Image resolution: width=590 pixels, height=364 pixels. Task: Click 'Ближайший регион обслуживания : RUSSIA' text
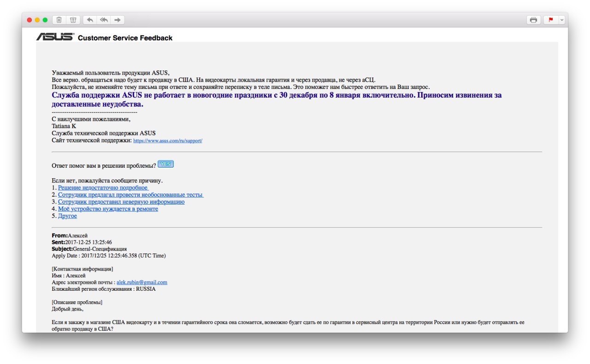point(104,289)
